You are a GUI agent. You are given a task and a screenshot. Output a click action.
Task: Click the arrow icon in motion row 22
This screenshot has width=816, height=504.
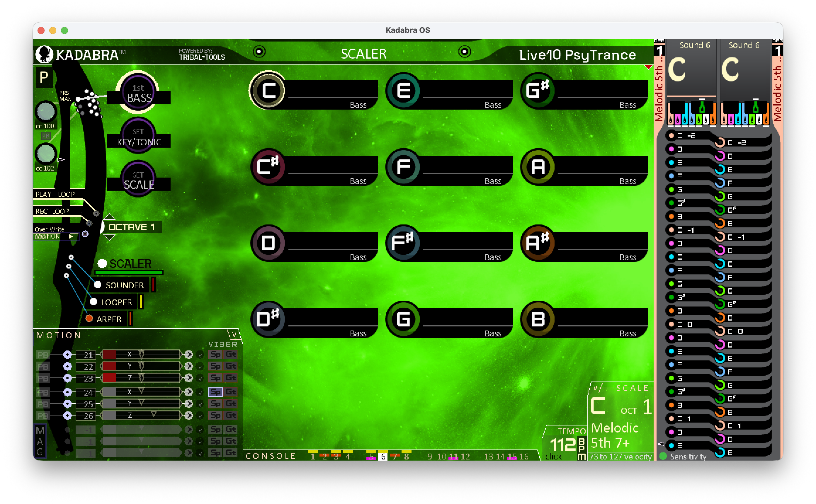[189, 366]
